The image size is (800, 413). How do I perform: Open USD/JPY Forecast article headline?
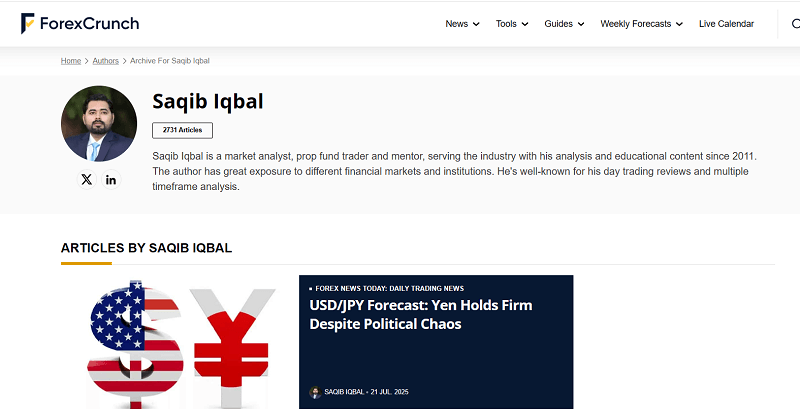pos(421,314)
